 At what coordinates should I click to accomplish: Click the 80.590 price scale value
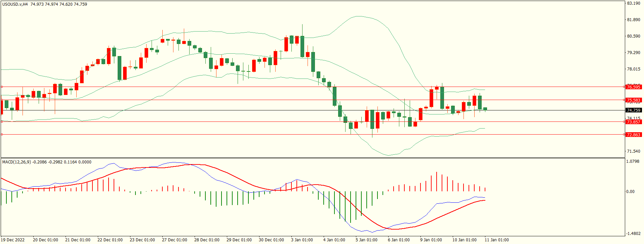pyautogui.click(x=634, y=36)
